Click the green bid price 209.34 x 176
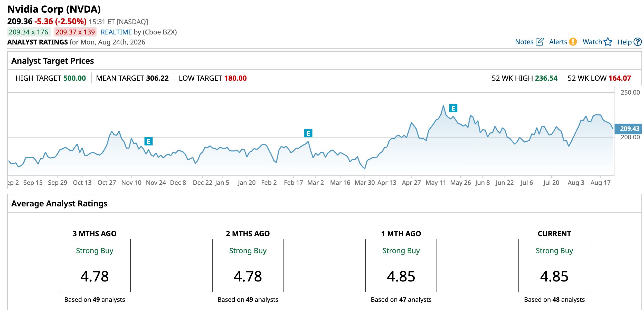644x310 pixels. pos(29,32)
